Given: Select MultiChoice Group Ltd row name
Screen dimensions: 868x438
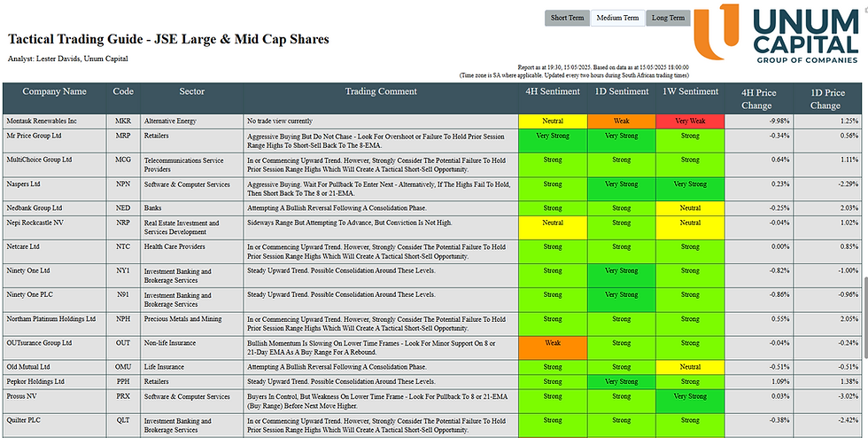Looking at the screenshot, I should pyautogui.click(x=39, y=160).
